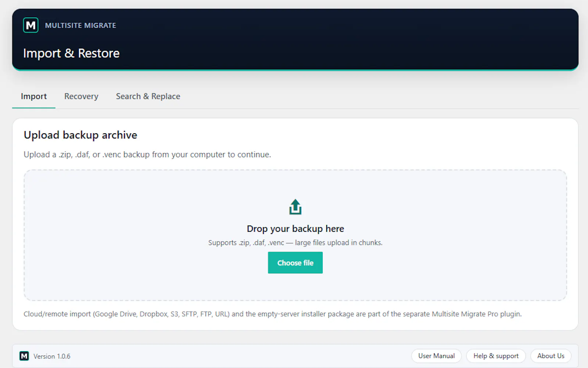Viewport: 588px width, 368px height.
Task: Open the Recovery tab
Action: (x=81, y=96)
